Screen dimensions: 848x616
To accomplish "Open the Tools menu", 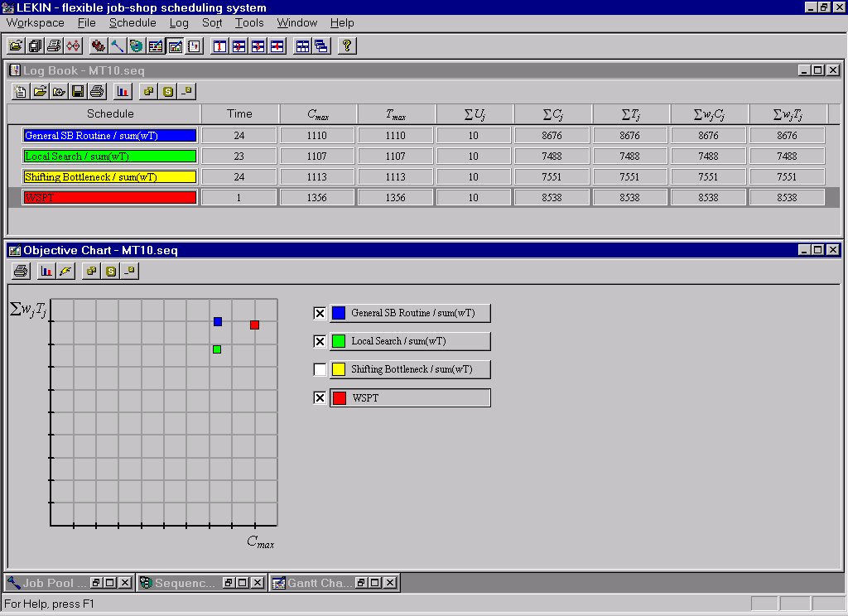I will [249, 23].
